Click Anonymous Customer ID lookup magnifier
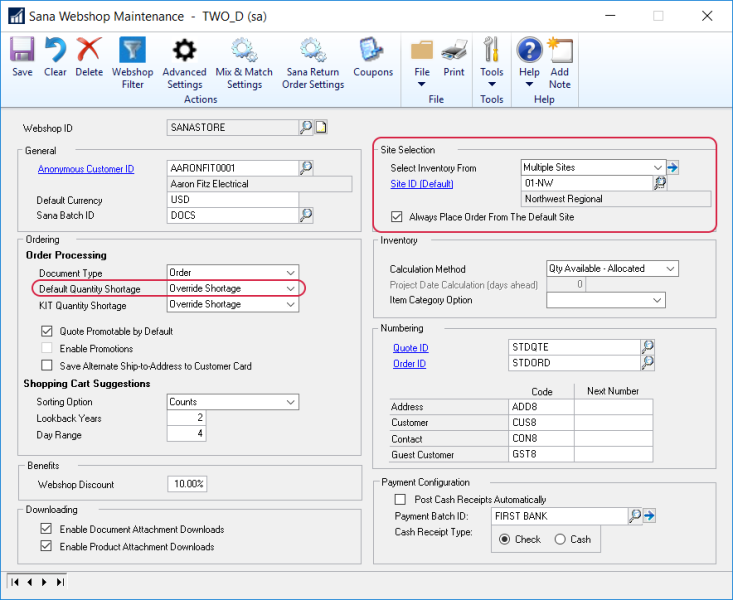 pos(306,168)
